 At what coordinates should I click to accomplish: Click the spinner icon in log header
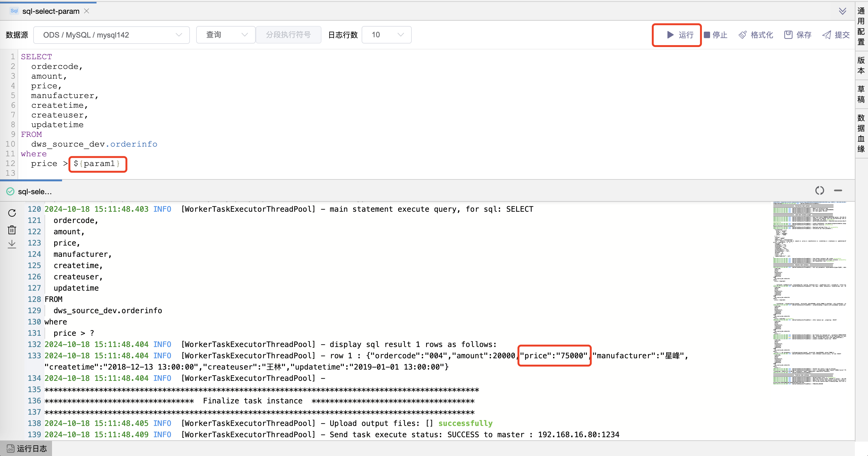click(820, 190)
